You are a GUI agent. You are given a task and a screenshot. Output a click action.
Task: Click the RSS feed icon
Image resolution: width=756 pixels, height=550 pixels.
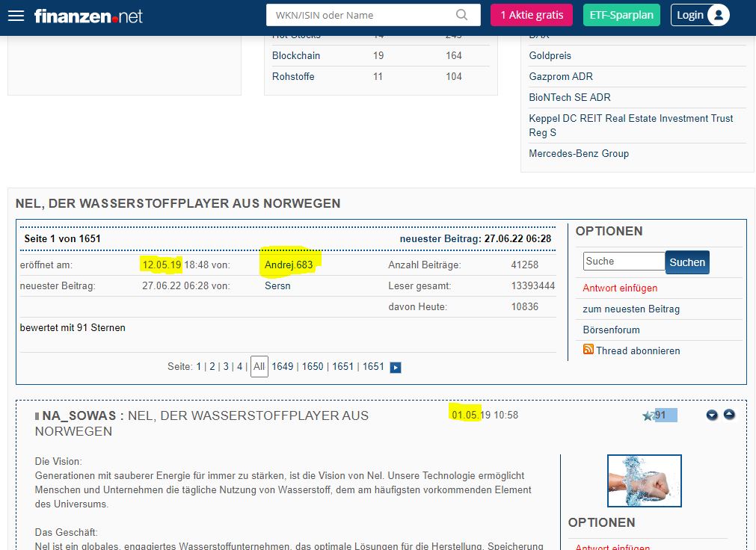tap(588, 349)
